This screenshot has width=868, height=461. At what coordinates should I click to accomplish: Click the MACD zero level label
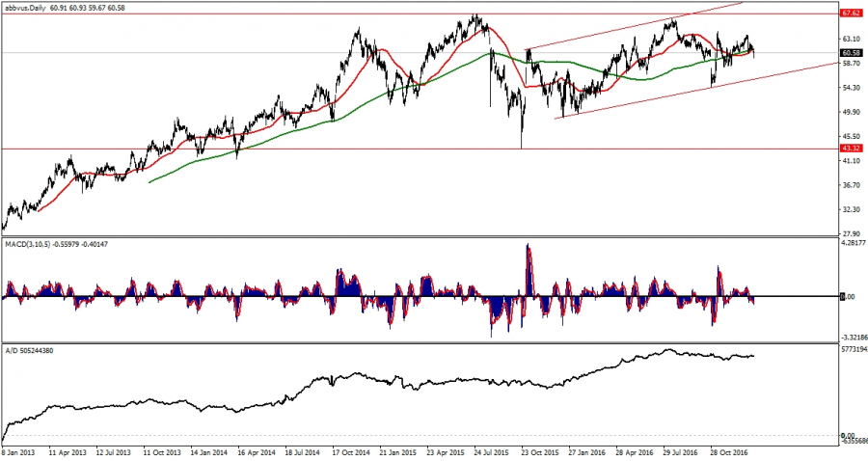click(x=849, y=297)
